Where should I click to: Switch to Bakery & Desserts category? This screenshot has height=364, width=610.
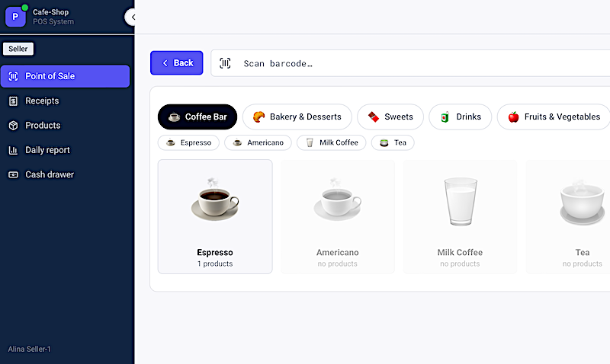297,117
